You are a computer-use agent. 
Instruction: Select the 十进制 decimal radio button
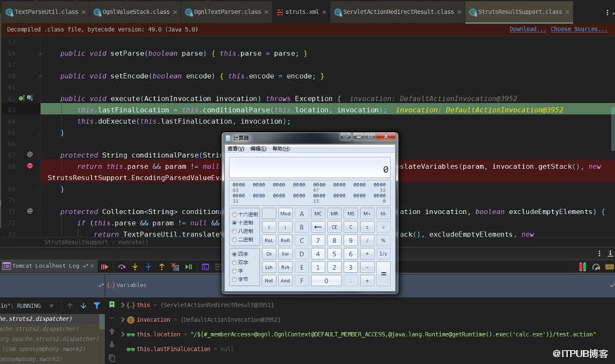tap(234, 222)
